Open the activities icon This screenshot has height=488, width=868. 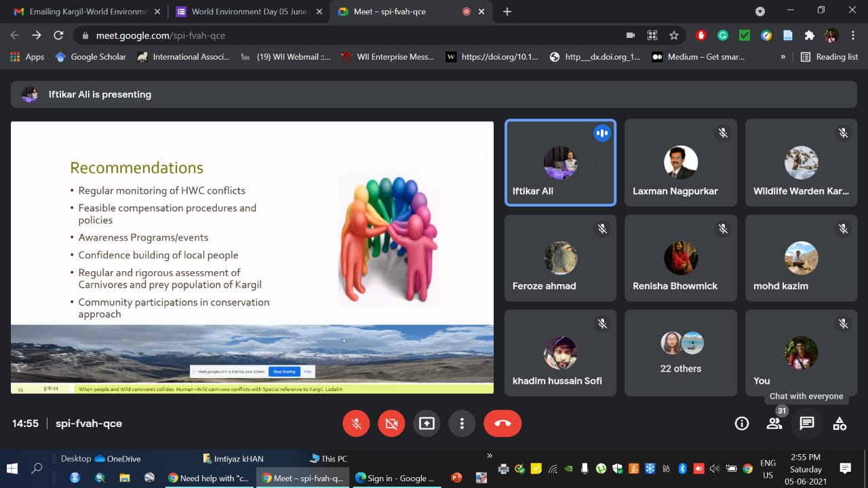pos(840,424)
